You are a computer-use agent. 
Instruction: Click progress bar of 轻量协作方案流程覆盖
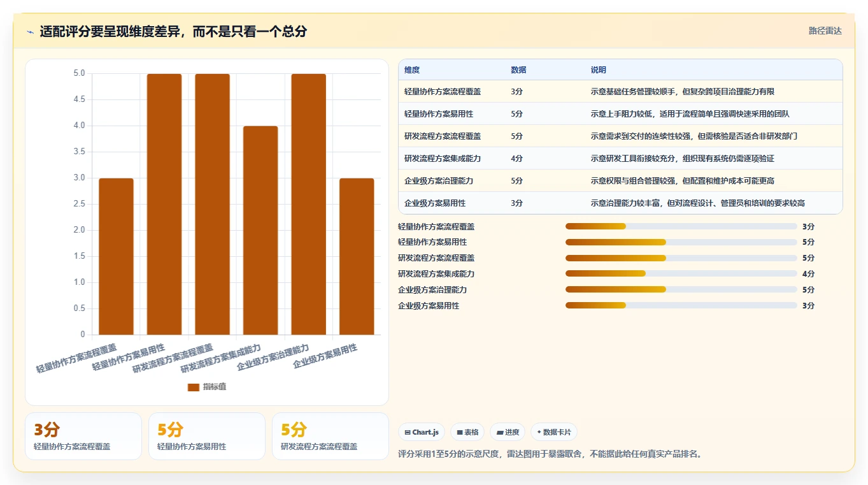(681, 226)
